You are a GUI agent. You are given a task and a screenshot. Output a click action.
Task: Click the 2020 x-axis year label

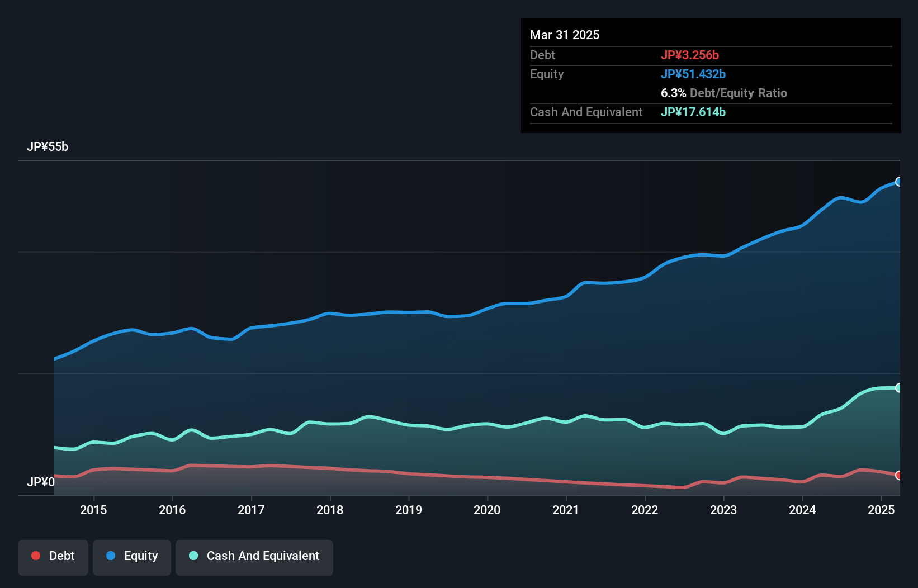coord(487,510)
